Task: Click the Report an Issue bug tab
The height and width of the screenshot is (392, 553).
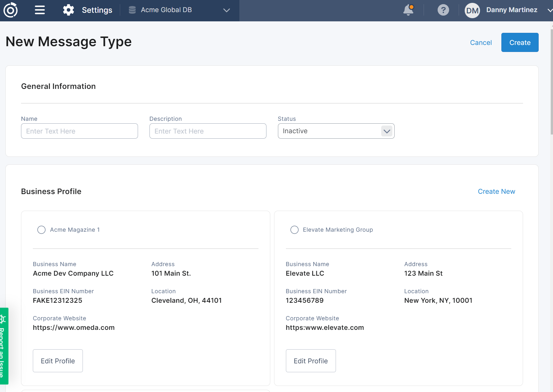Action: (x=4, y=346)
